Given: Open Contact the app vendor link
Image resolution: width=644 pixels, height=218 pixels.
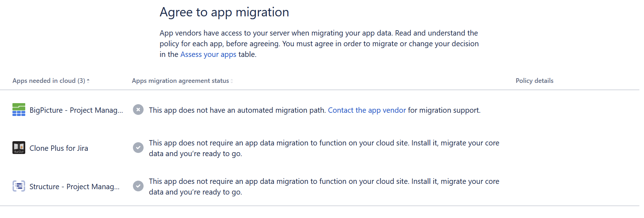Looking at the screenshot, I should (367, 110).
